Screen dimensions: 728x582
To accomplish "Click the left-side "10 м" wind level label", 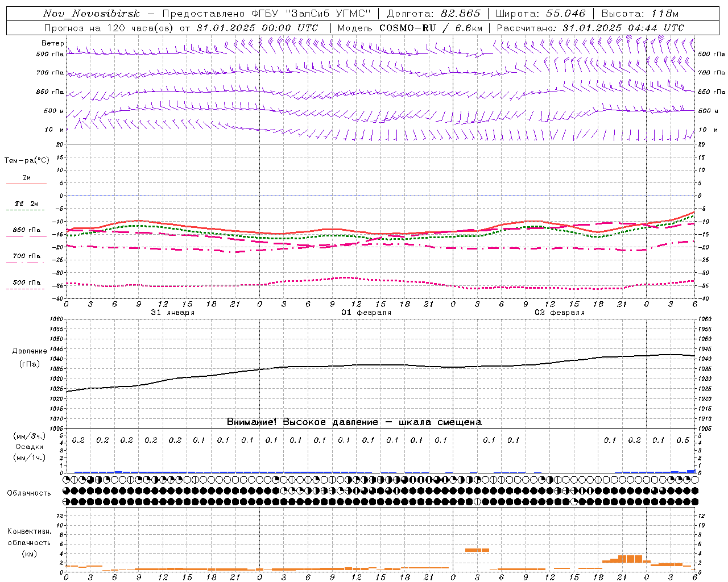I will (x=55, y=130).
